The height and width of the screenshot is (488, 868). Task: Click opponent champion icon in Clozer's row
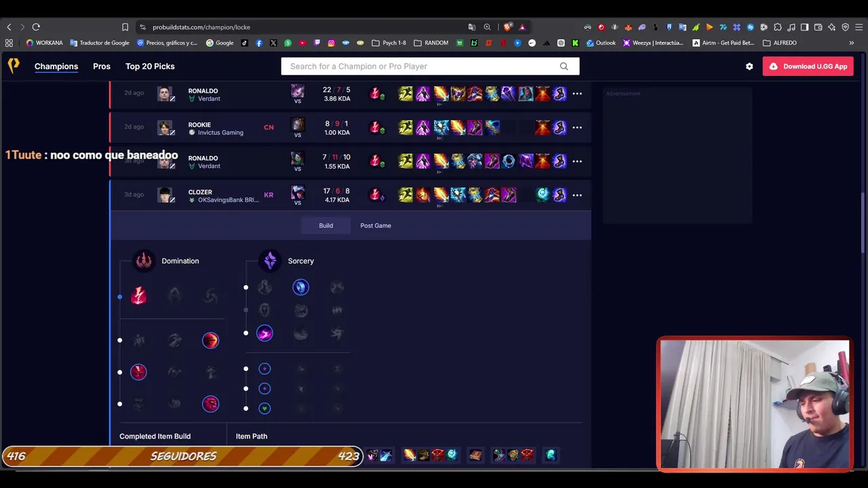pos(298,192)
